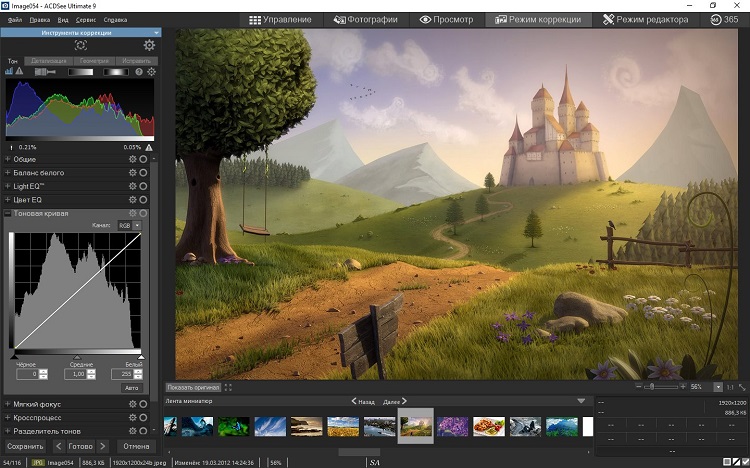
Task: Click the Показать оригинал button
Action: tap(193, 387)
